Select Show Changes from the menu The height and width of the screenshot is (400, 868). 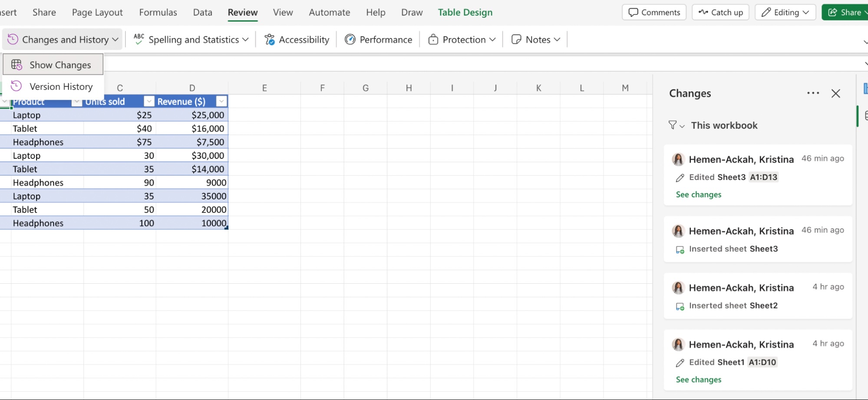click(53, 65)
